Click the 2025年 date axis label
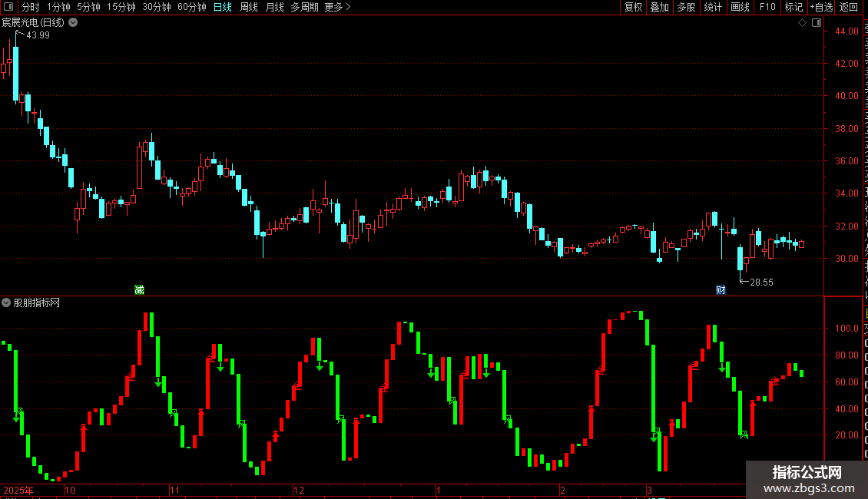 (x=18, y=490)
